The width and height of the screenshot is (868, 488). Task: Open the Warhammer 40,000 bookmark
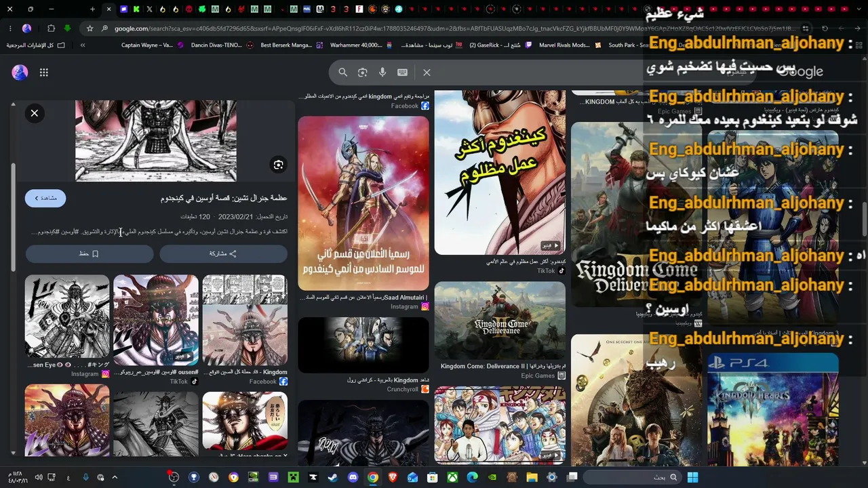[361, 45]
